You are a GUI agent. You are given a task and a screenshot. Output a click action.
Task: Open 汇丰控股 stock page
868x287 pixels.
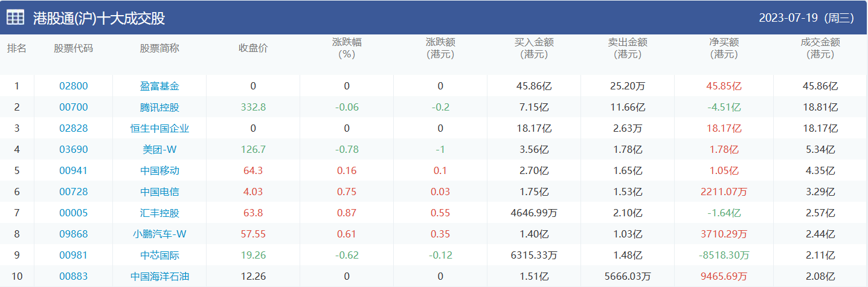[x=159, y=213]
